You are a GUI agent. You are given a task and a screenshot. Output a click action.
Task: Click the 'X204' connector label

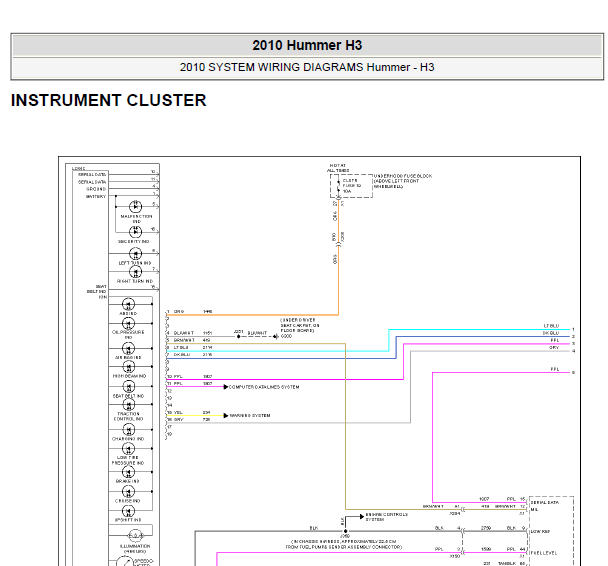point(454,514)
